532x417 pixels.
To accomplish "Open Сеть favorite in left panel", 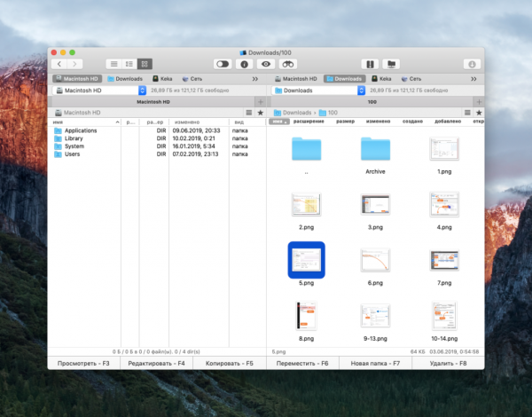I will click(192, 79).
